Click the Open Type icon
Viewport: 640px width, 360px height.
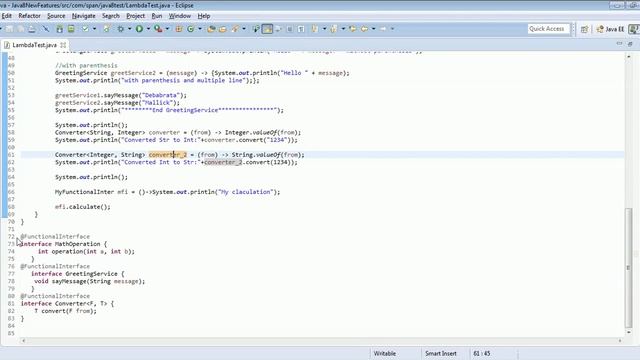pyautogui.click(x=211, y=29)
